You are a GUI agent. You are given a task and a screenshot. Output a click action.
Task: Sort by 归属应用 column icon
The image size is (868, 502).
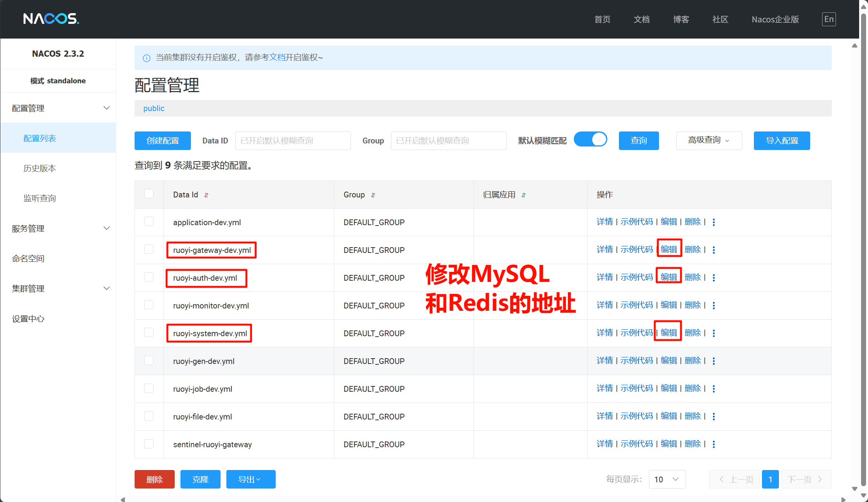[x=523, y=195]
